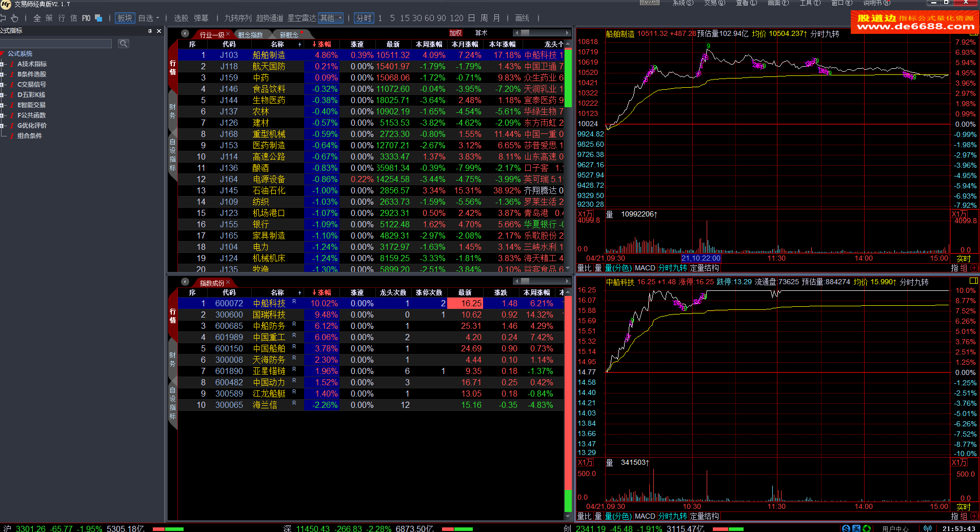Click the 财务 side tab of sector table
980x532 pixels.
(172, 111)
